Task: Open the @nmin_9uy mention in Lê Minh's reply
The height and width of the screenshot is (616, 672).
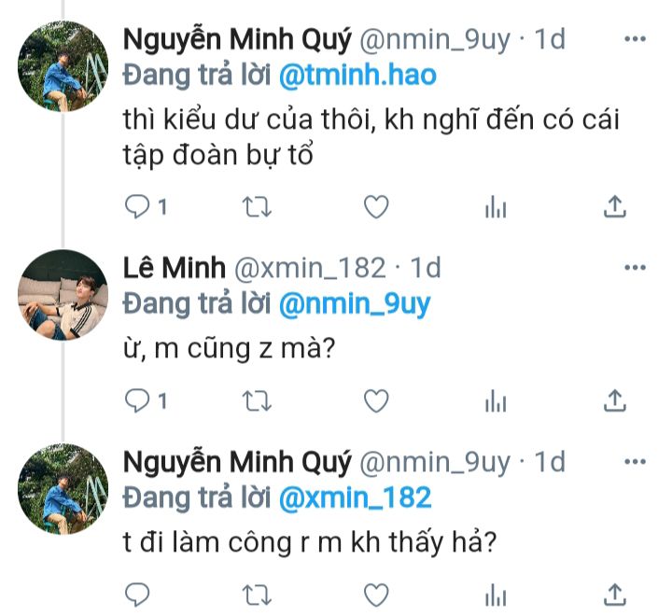Action: click(355, 304)
